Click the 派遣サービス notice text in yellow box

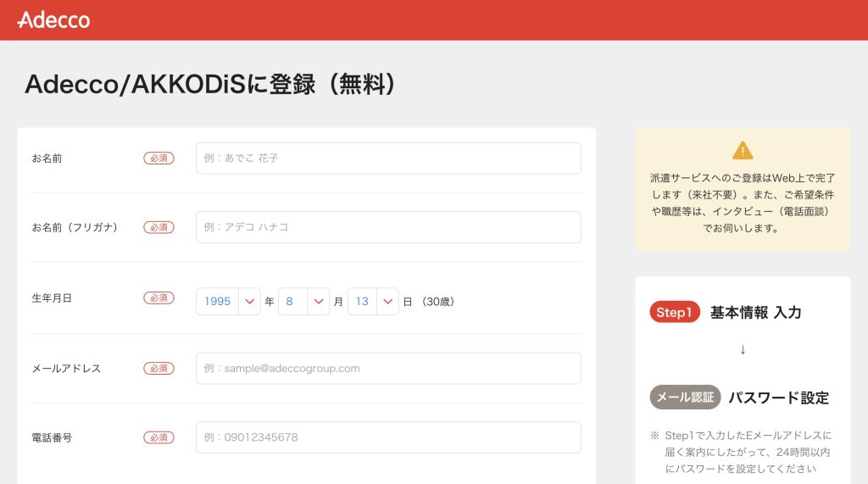tap(743, 203)
